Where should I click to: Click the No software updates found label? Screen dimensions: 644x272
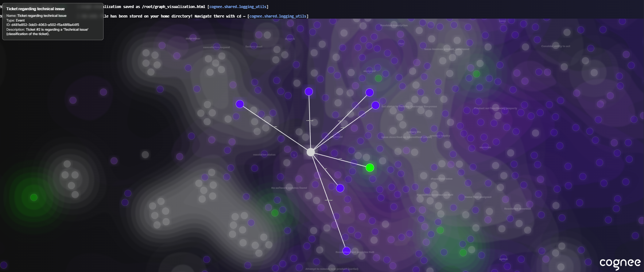click(x=289, y=188)
